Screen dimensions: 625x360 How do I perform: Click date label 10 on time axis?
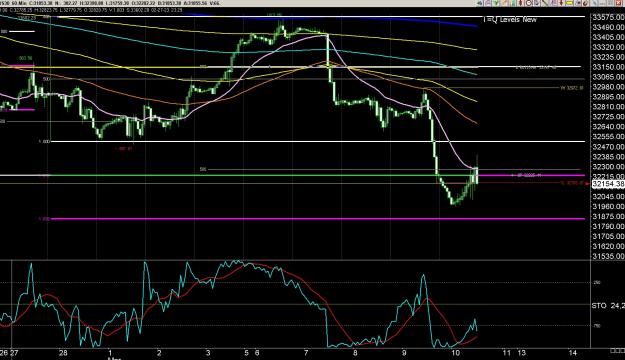coord(456,353)
